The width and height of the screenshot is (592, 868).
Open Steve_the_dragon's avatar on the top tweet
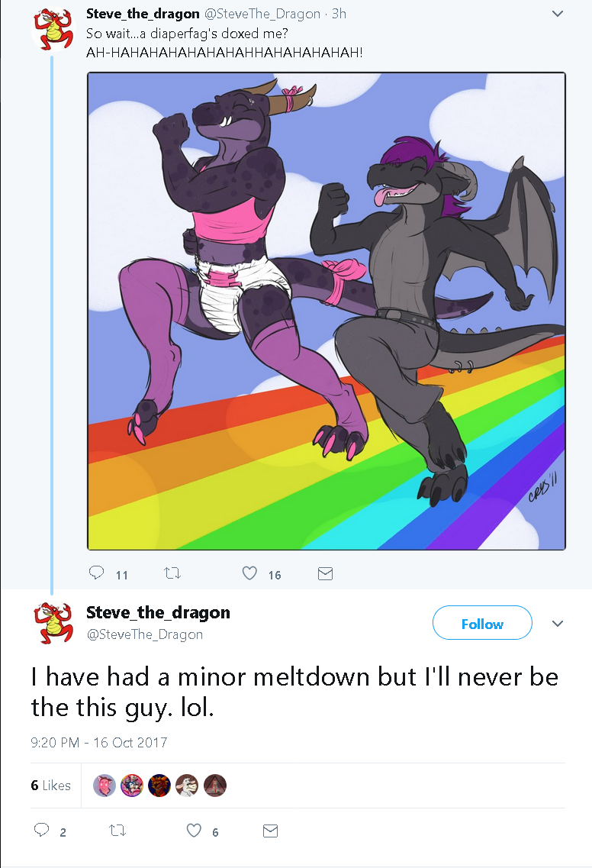pos(53,28)
